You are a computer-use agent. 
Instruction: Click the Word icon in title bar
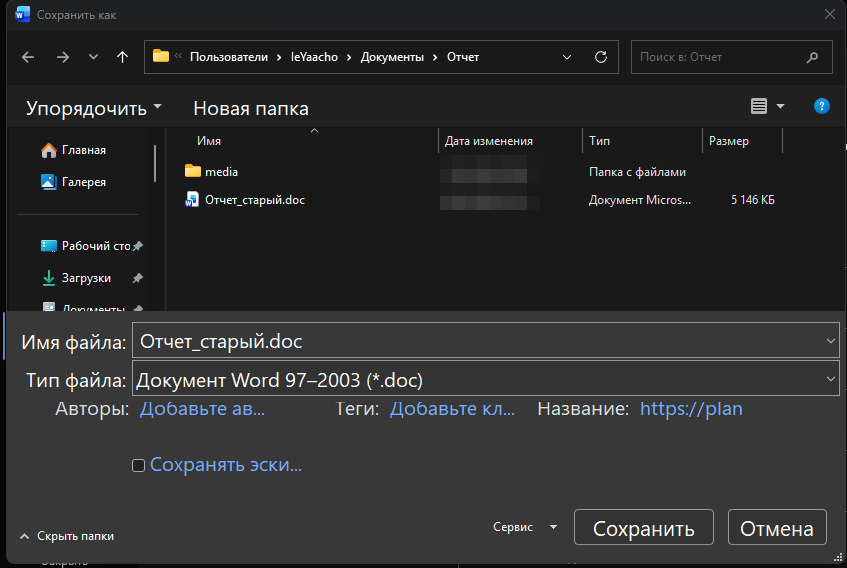click(x=23, y=15)
